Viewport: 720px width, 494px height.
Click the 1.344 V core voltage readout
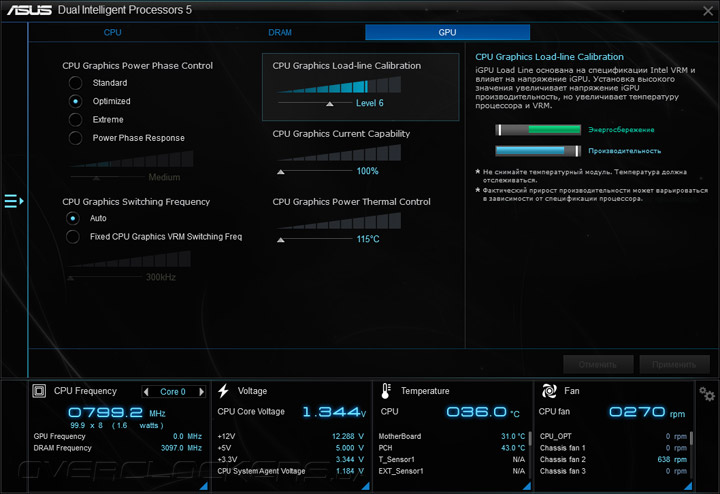click(x=334, y=412)
